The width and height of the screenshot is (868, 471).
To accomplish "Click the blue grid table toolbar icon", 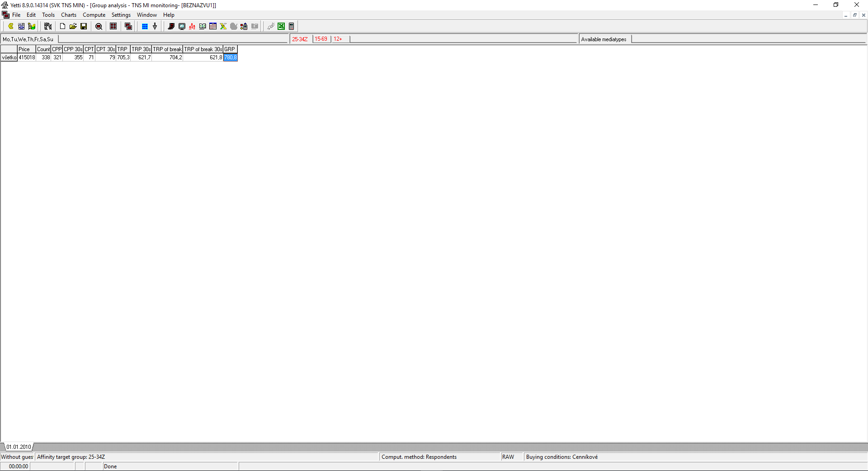I will click(145, 26).
